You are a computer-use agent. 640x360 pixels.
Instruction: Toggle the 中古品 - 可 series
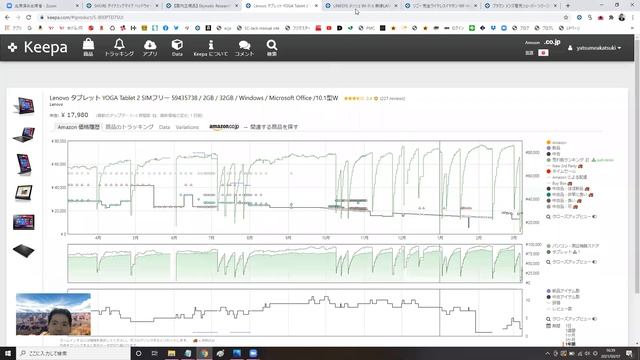pyautogui.click(x=562, y=207)
